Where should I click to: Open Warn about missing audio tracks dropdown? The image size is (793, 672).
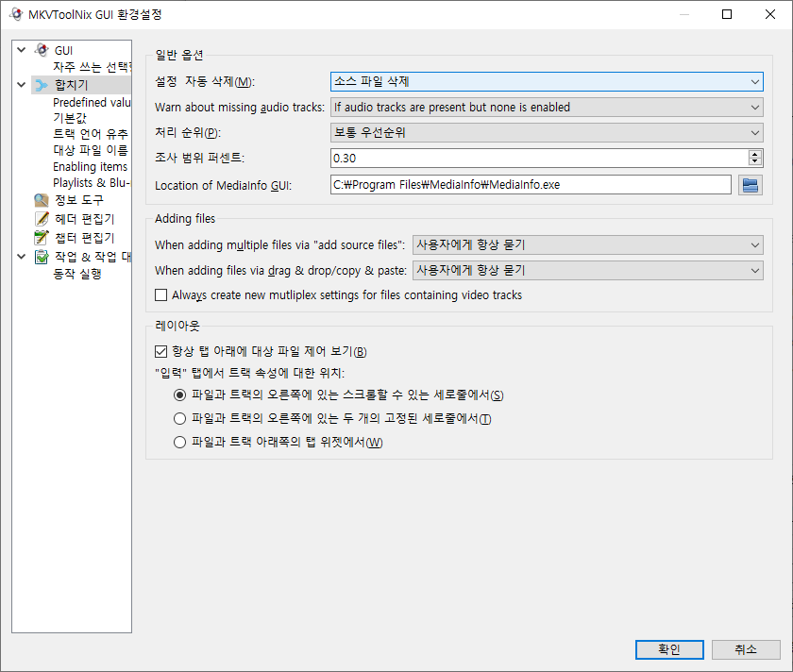(547, 108)
